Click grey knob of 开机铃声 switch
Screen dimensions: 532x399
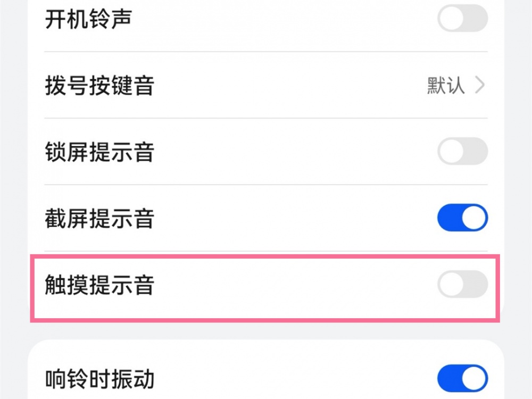point(451,18)
